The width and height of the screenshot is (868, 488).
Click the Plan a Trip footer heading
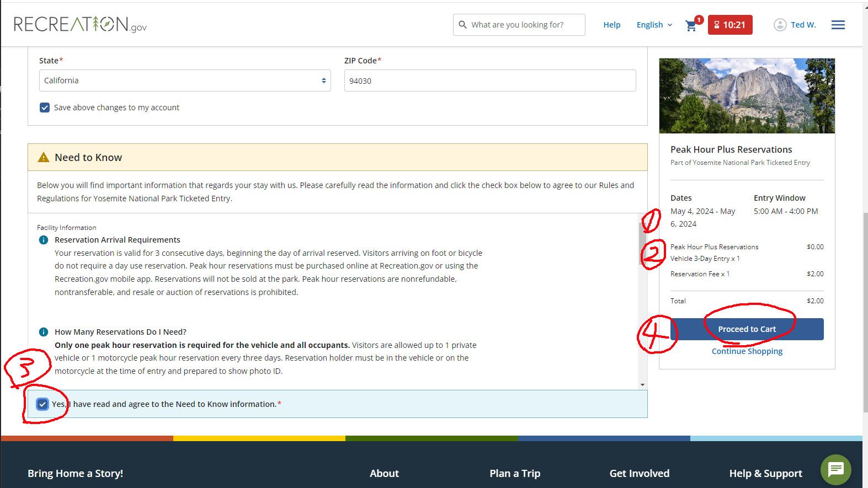514,473
